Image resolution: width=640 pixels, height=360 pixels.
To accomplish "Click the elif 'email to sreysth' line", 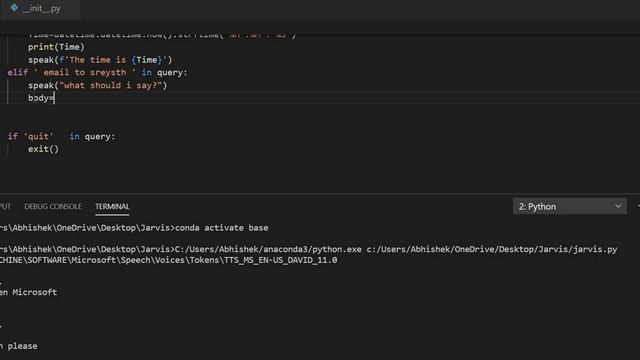I will pyautogui.click(x=97, y=73).
